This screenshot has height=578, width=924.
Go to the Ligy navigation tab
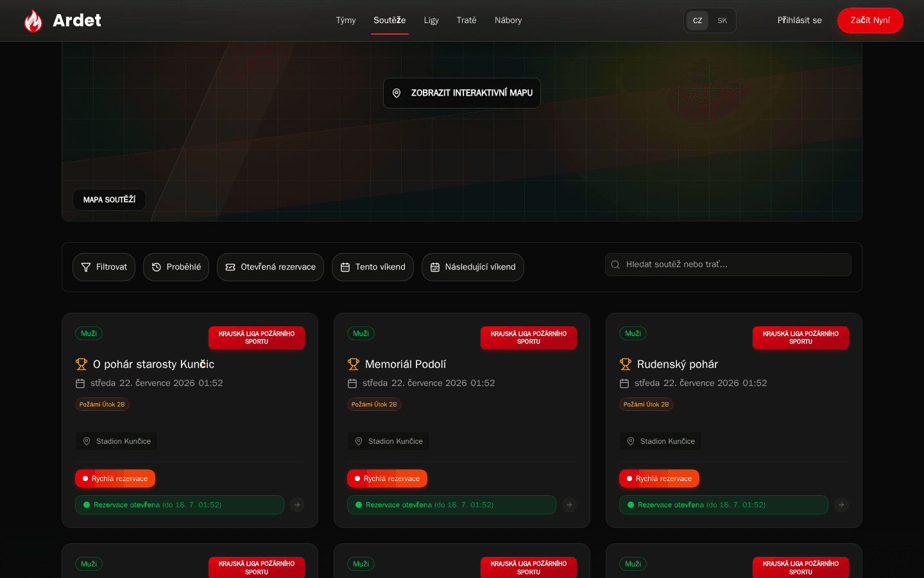coord(431,21)
